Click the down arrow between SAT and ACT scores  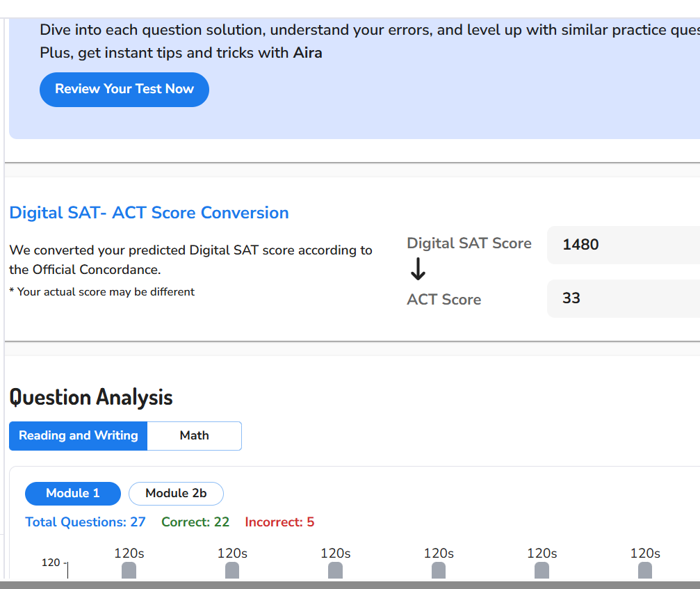click(x=418, y=269)
